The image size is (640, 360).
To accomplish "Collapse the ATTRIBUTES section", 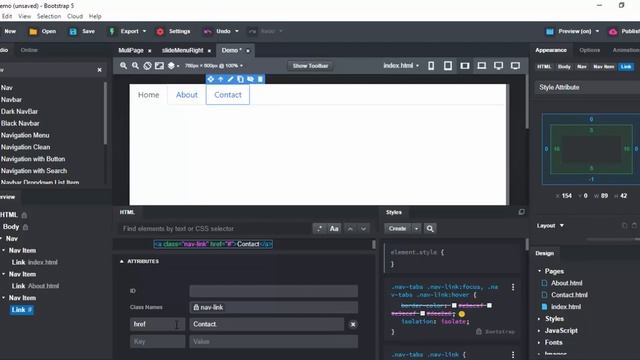I will tap(122, 261).
